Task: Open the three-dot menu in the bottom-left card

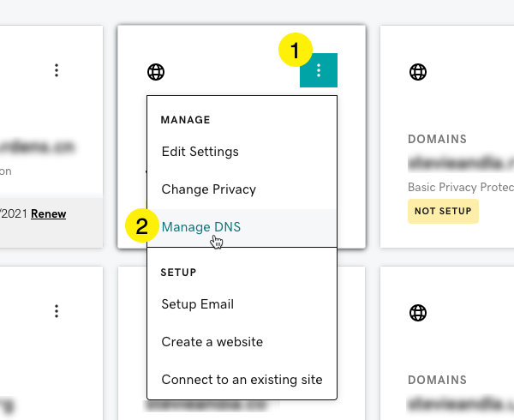Action: pyautogui.click(x=57, y=311)
